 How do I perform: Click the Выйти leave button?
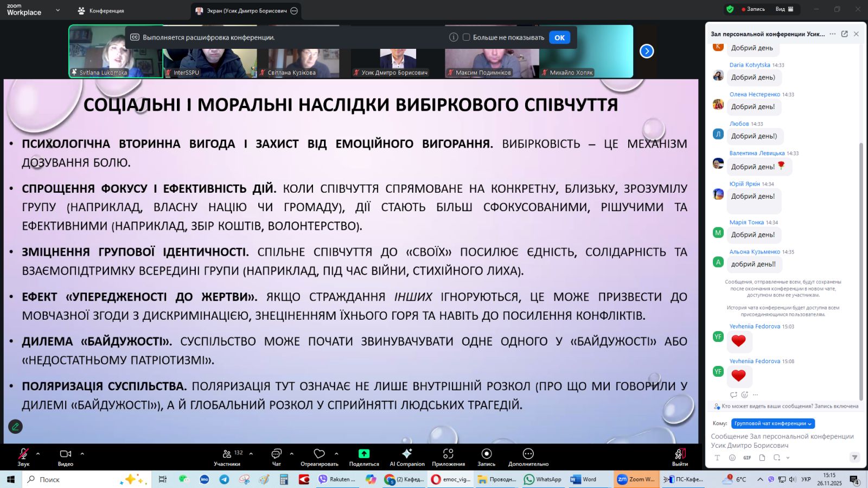[x=680, y=455]
